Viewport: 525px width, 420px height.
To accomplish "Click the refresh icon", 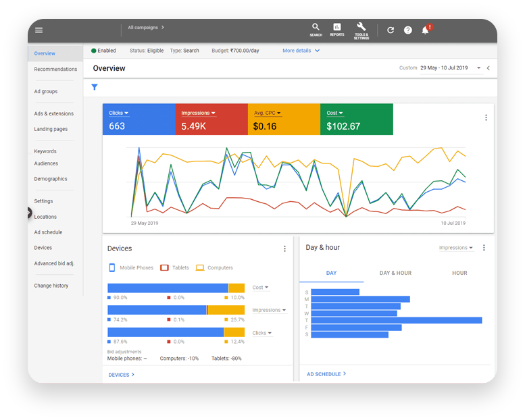I will (x=391, y=30).
